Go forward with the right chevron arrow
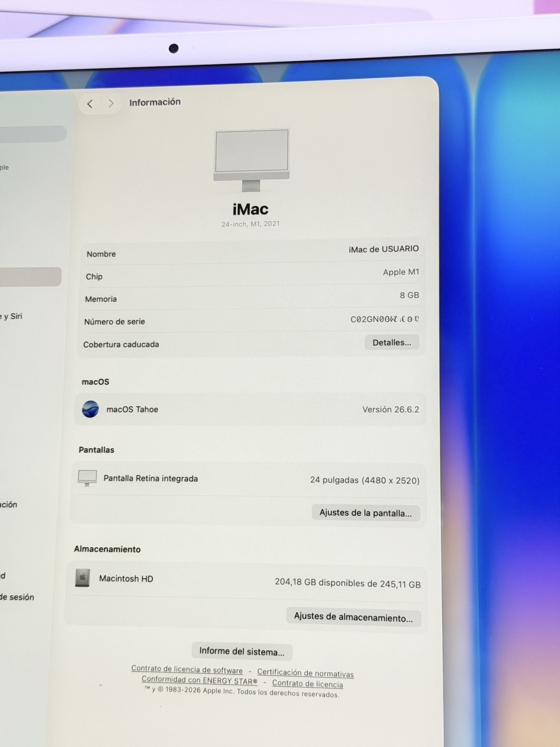The width and height of the screenshot is (560, 747). (111, 103)
